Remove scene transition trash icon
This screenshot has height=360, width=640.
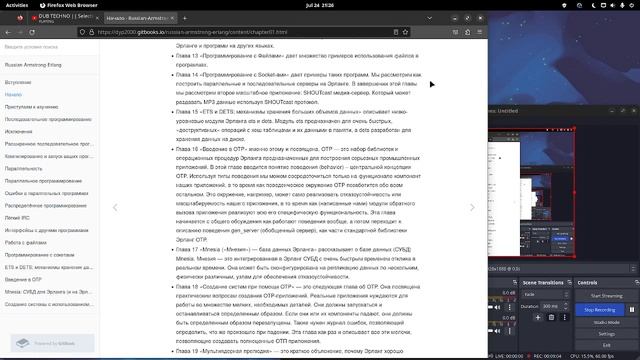[x=551, y=318]
